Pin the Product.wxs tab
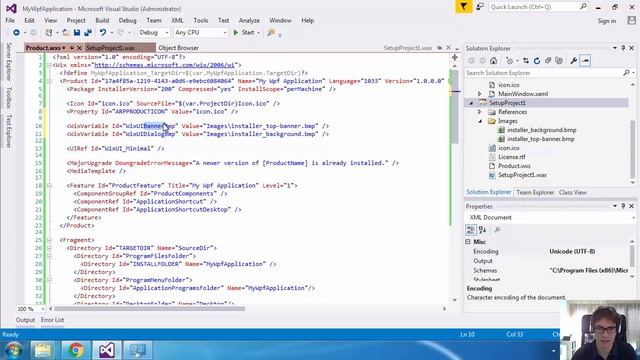Viewport: 640px width, 360px height. coord(71,48)
